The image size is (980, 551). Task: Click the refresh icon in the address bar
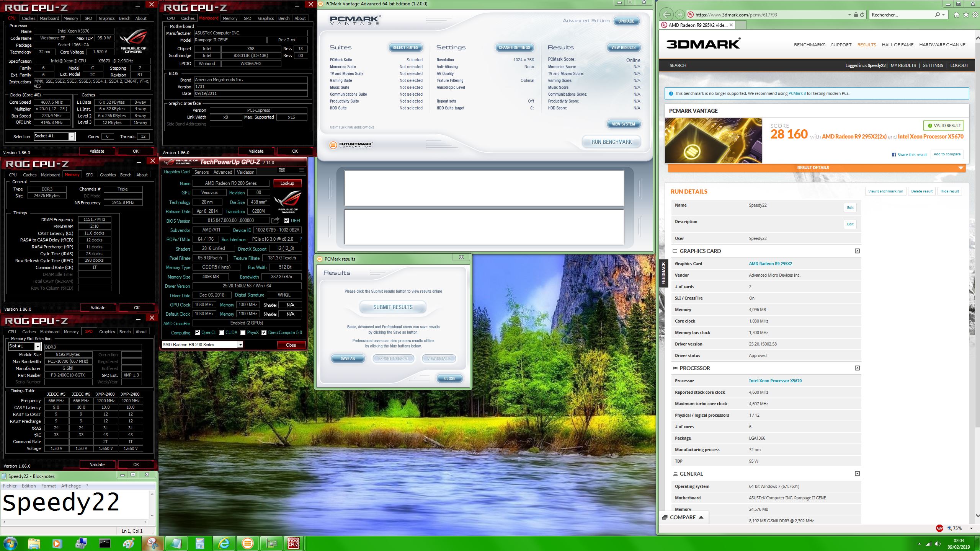point(862,15)
